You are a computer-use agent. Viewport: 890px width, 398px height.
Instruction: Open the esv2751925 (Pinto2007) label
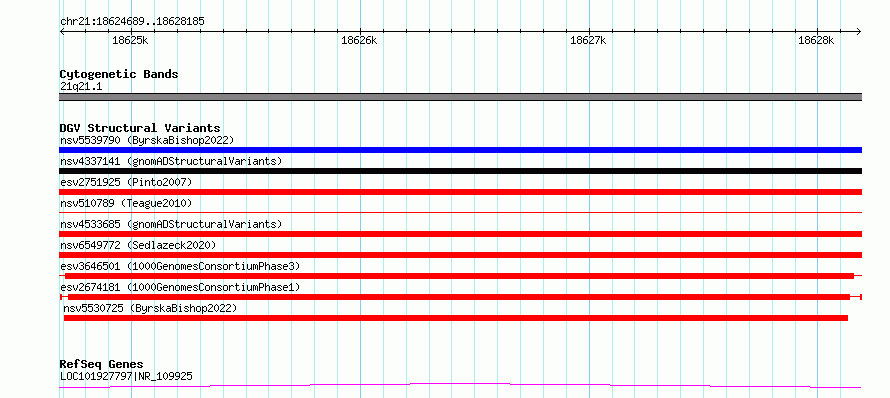pos(126,182)
